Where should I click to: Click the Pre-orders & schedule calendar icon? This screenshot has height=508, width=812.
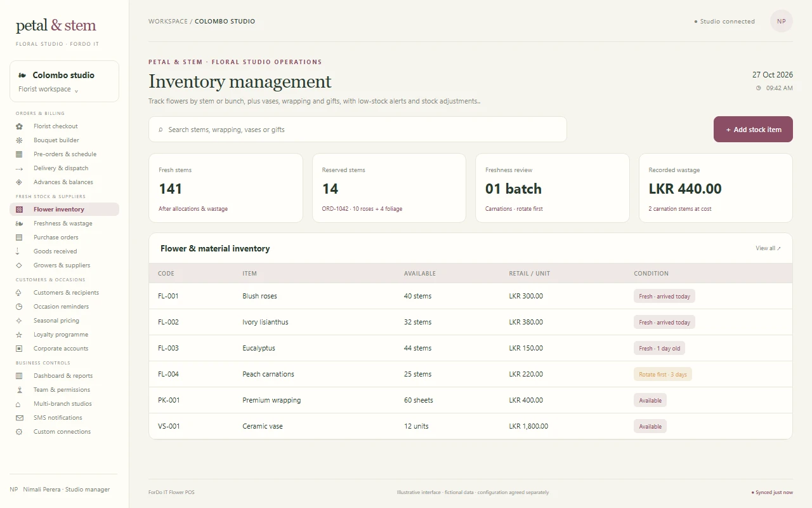(19, 154)
